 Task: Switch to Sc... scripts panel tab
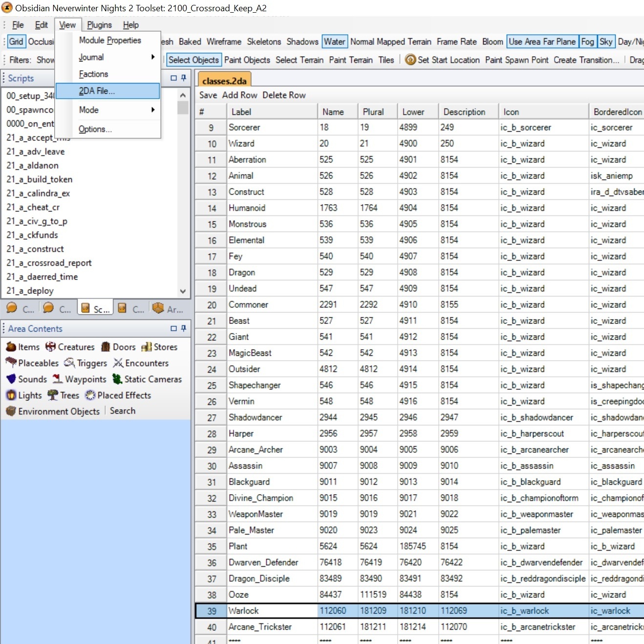pos(95,309)
